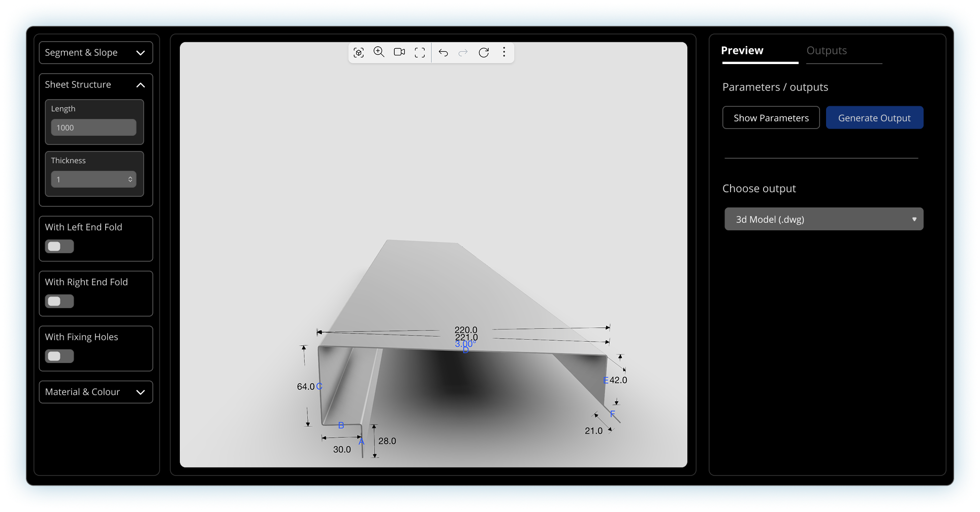Switch to the Preview tab
This screenshot has height=512, width=980.
point(742,50)
